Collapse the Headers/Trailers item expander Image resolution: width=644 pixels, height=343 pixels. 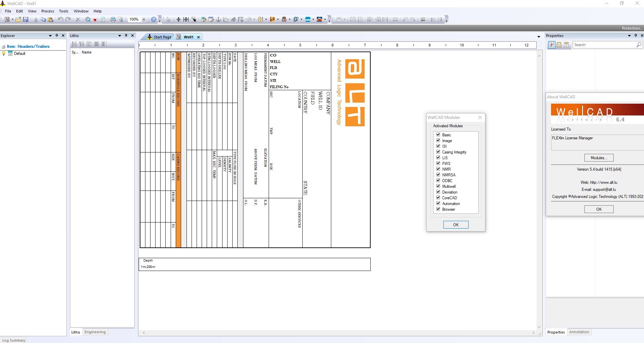[3, 47]
